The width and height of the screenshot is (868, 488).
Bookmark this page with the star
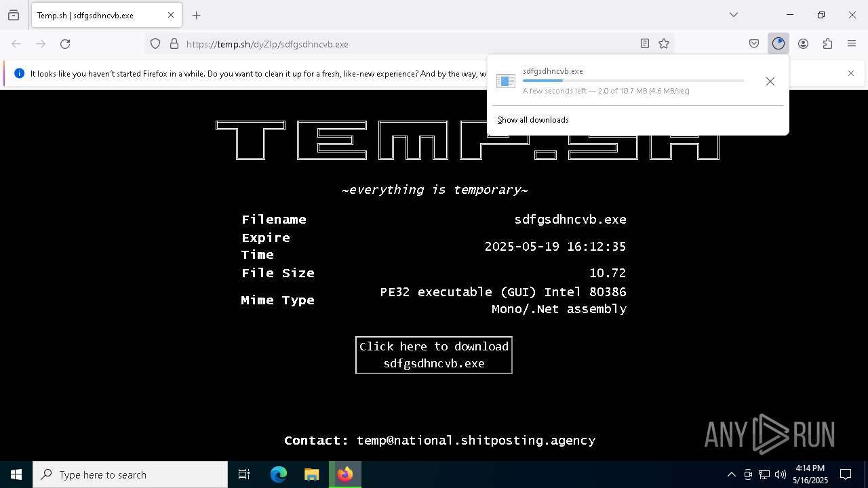pyautogui.click(x=664, y=44)
